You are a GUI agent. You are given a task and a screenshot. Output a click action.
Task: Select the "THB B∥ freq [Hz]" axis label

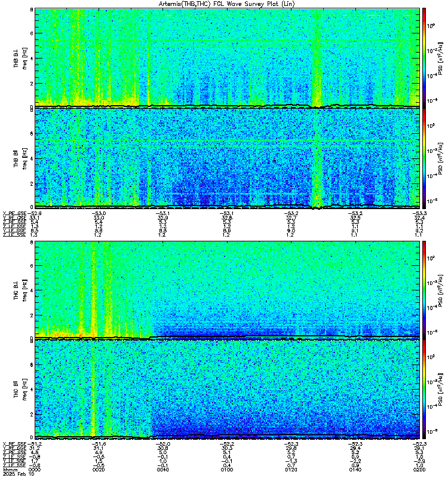coord(20,158)
